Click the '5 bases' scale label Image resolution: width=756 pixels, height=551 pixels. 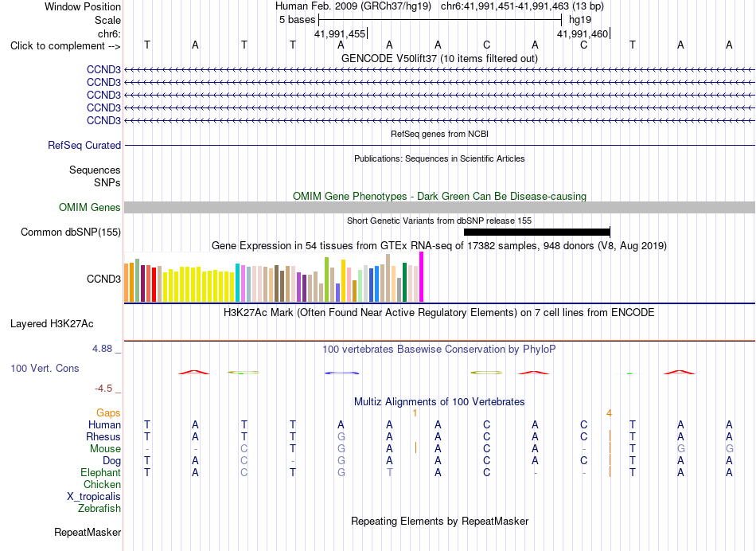(x=297, y=20)
